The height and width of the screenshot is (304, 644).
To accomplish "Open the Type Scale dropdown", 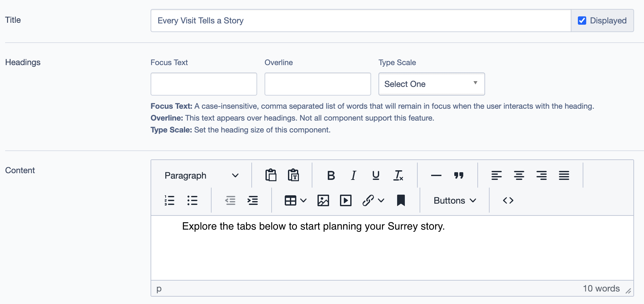I will tap(431, 84).
